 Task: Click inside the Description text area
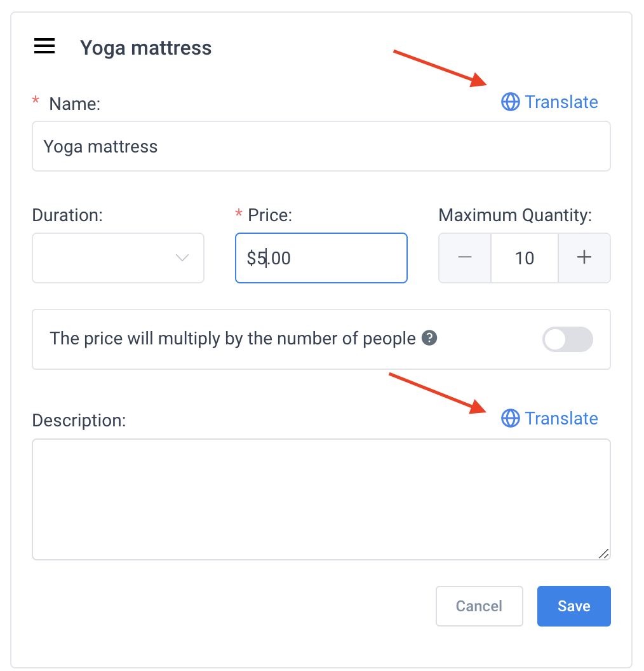point(321,499)
